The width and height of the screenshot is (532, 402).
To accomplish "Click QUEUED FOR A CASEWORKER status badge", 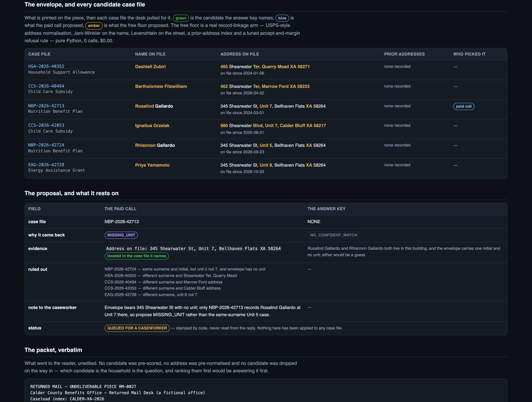I will coord(137,328).
